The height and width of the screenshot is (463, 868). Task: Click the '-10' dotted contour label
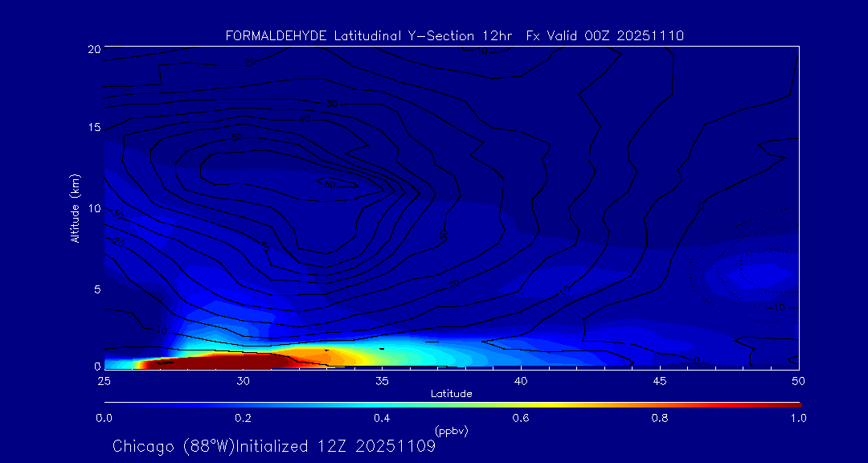776,307
